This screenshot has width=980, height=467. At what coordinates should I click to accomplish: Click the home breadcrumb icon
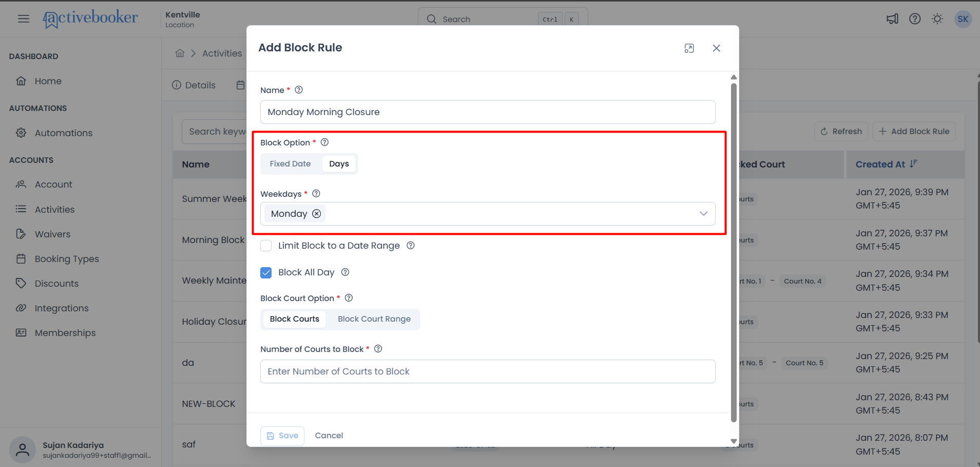point(180,53)
